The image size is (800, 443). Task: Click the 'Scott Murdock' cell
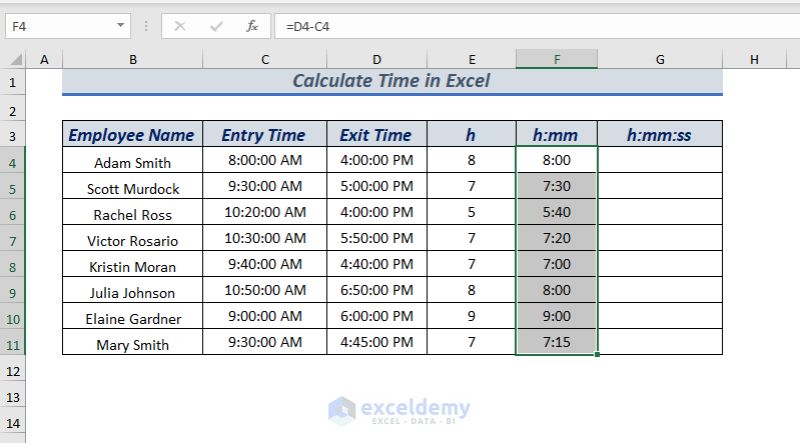[x=133, y=186]
